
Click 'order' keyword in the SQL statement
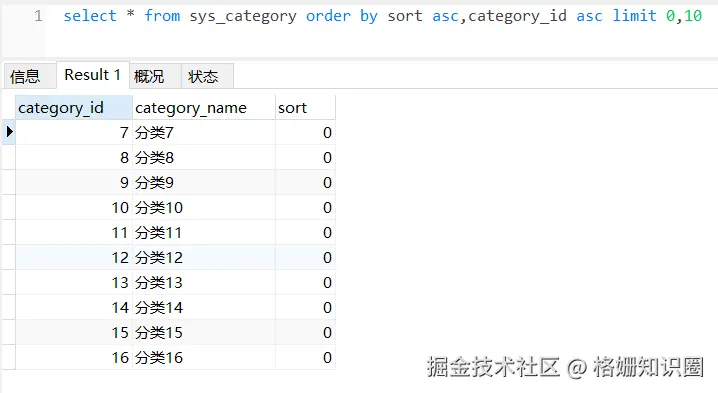pyautogui.click(x=328, y=16)
